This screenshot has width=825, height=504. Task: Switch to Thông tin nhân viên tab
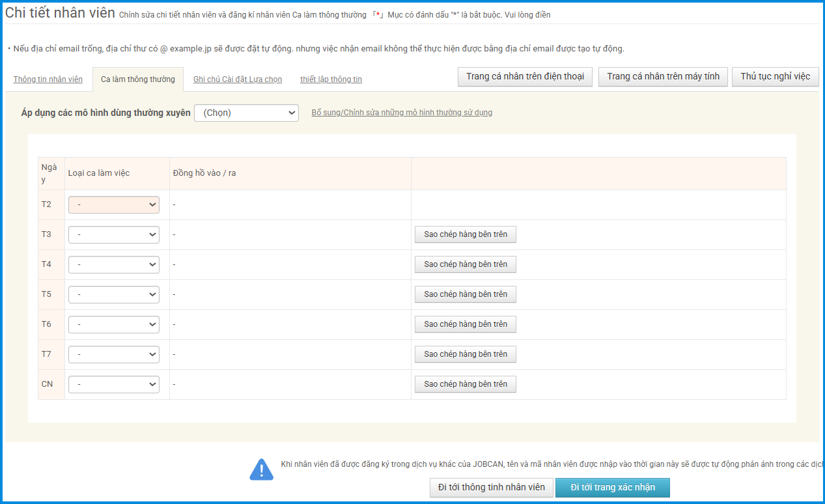click(x=48, y=79)
